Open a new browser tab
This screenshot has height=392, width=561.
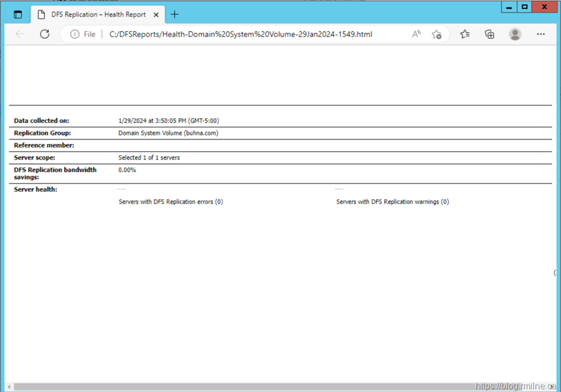[175, 15]
